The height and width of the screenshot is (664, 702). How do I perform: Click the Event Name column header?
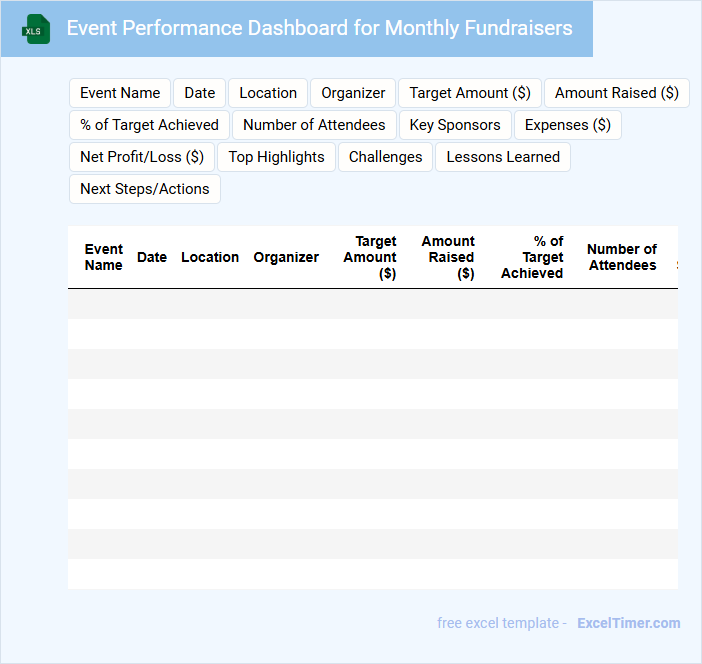104,257
